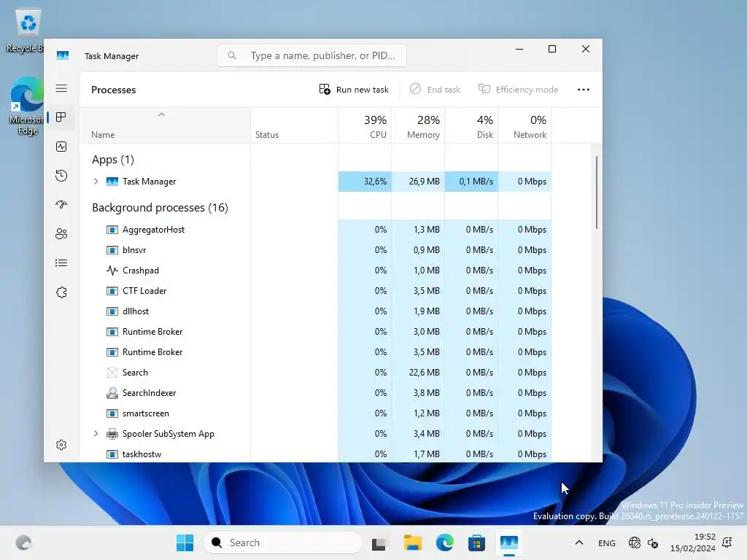Click the Task Manager app icon in Apps list
Viewport: 747px width, 560px height.
[x=112, y=182]
